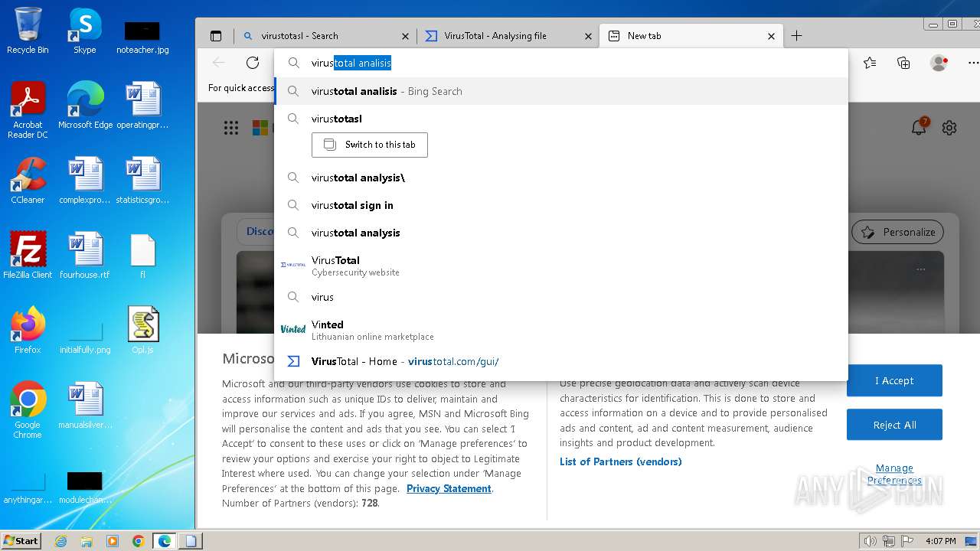Viewport: 980px width, 551px height.
Task: Open the Edge profile avatar
Action: [x=939, y=63]
